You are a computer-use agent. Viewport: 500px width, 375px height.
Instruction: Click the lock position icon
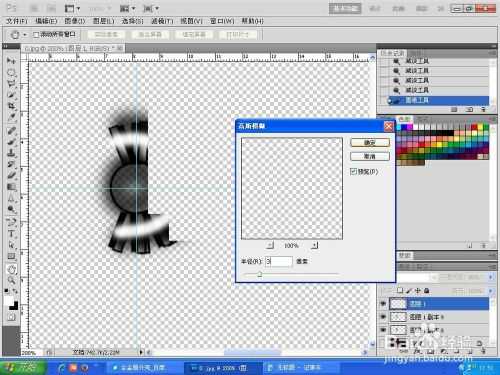point(418,291)
